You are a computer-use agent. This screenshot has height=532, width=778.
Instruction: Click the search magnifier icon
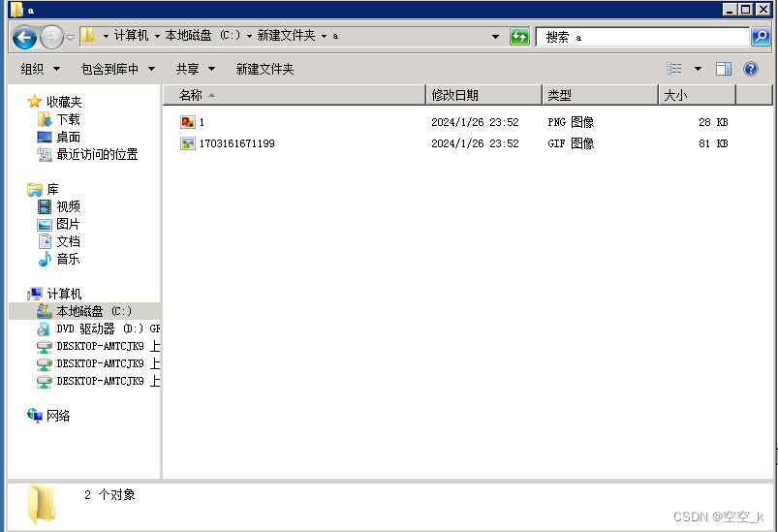pyautogui.click(x=761, y=37)
